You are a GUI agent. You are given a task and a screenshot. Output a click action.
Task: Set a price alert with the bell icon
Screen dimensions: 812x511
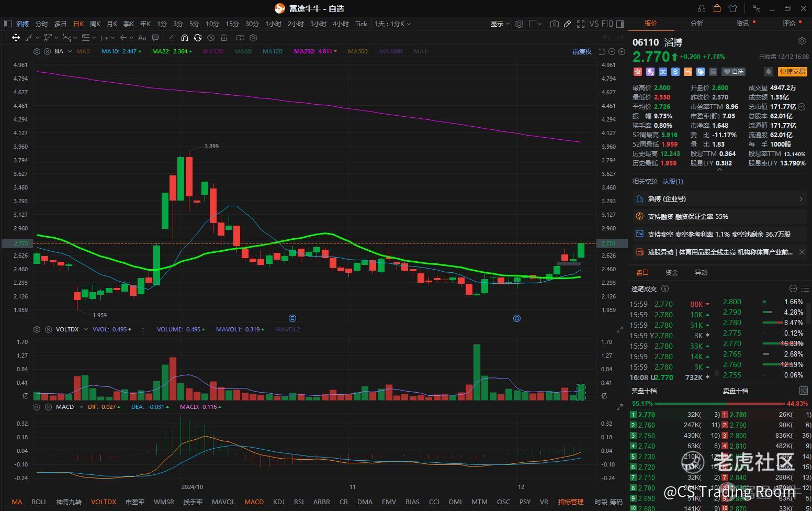(768, 72)
